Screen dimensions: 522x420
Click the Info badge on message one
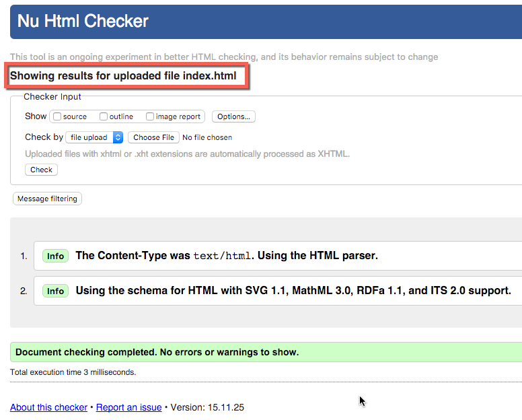(55, 256)
